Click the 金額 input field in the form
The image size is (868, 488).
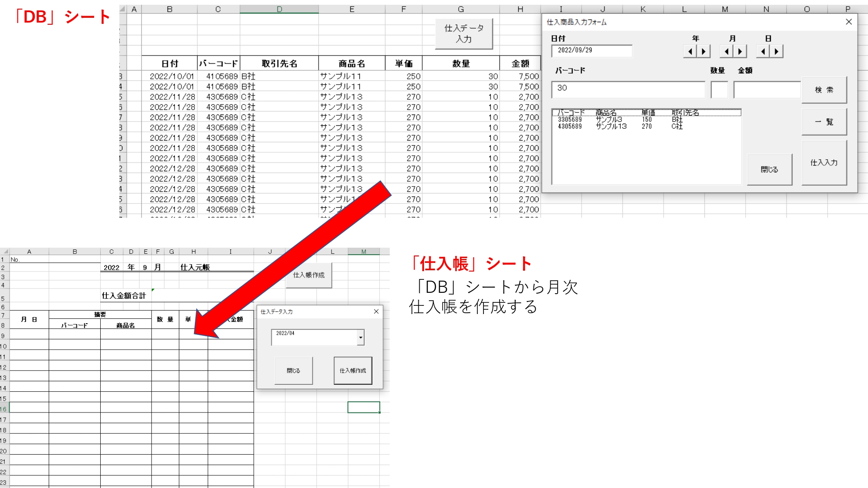click(x=766, y=89)
